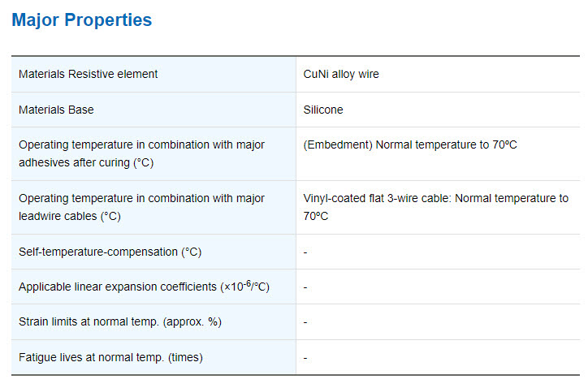Click the dash value for linear expansion coefficients
The height and width of the screenshot is (388, 588).
click(x=305, y=287)
